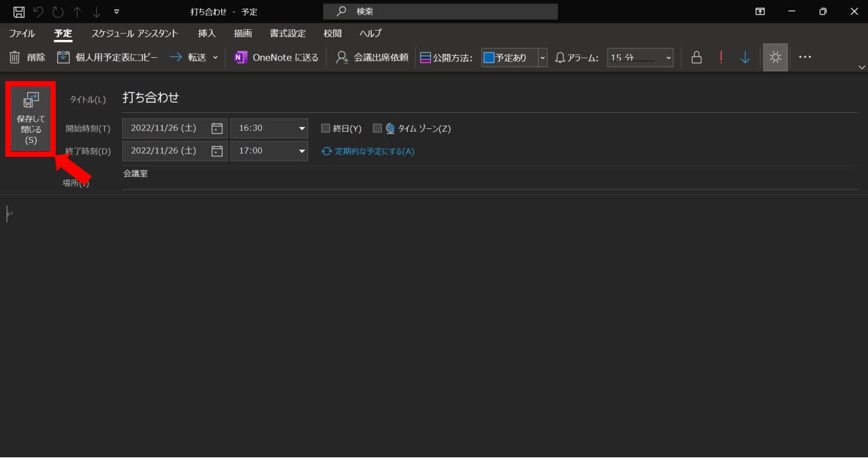Viewport: 868px width, 458px height.
Task: Click the start date field 2022/11/26
Action: [x=175, y=128]
